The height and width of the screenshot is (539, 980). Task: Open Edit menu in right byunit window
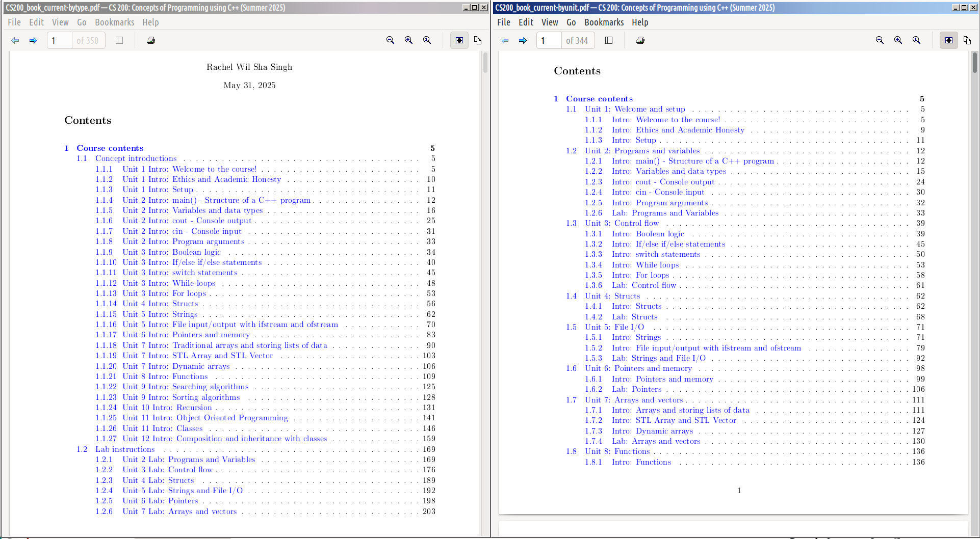tap(526, 22)
